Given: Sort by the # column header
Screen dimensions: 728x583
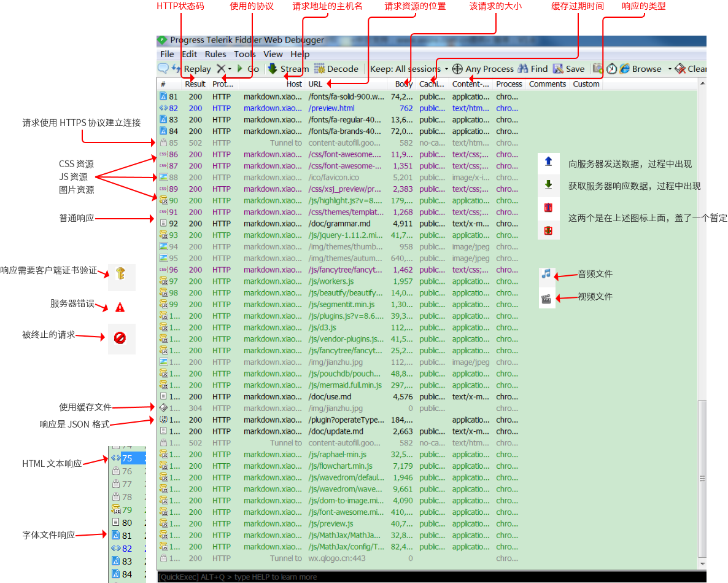Looking at the screenshot, I should 169,84.
